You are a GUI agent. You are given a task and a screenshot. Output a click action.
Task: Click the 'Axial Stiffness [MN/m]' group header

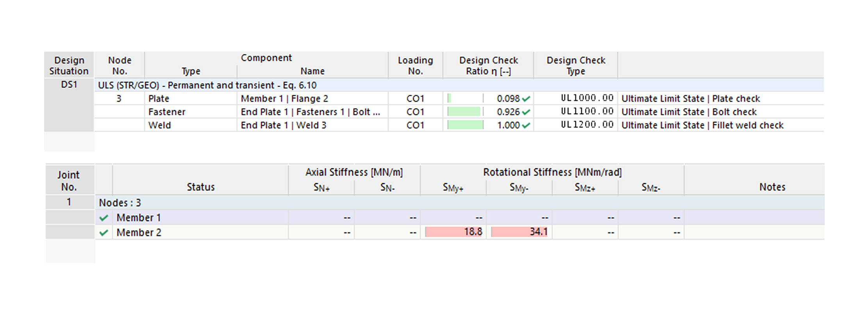click(x=354, y=172)
